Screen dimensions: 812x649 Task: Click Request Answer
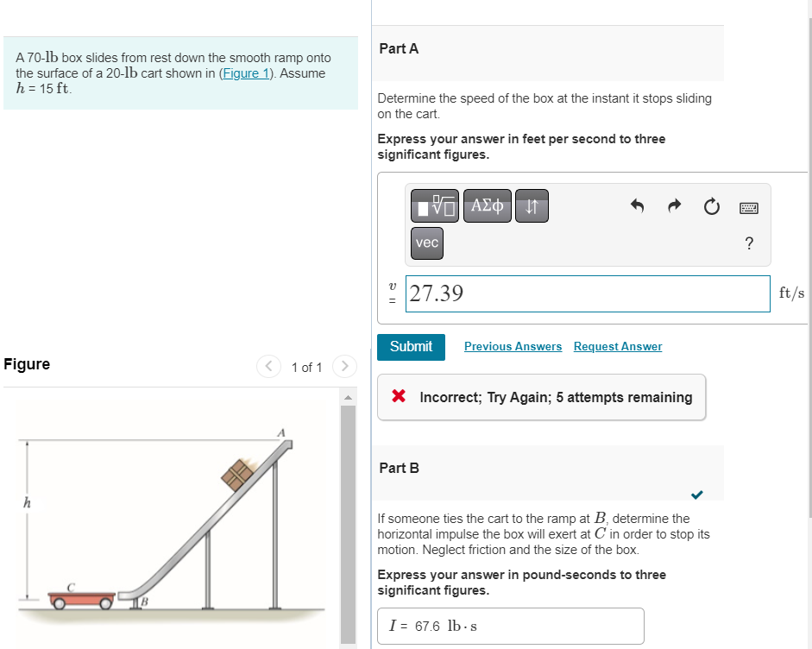tap(617, 346)
